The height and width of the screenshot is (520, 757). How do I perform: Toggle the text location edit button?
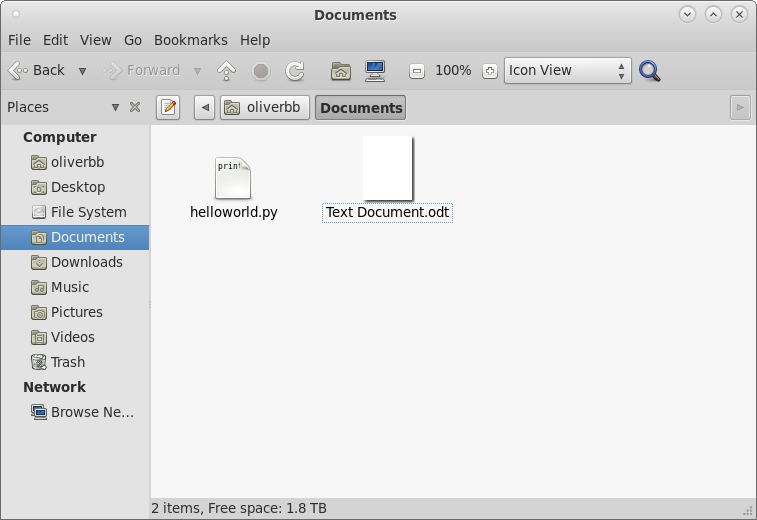tap(168, 107)
